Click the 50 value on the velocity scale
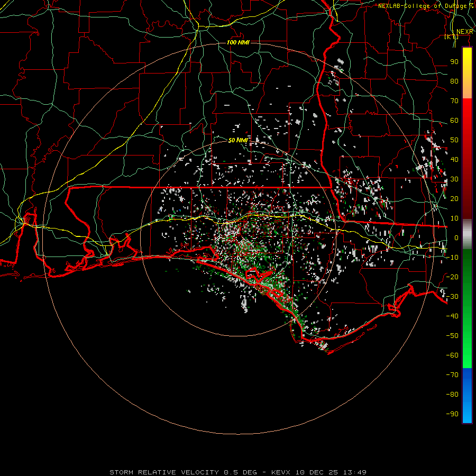The height and width of the screenshot is (476, 476). click(x=454, y=140)
